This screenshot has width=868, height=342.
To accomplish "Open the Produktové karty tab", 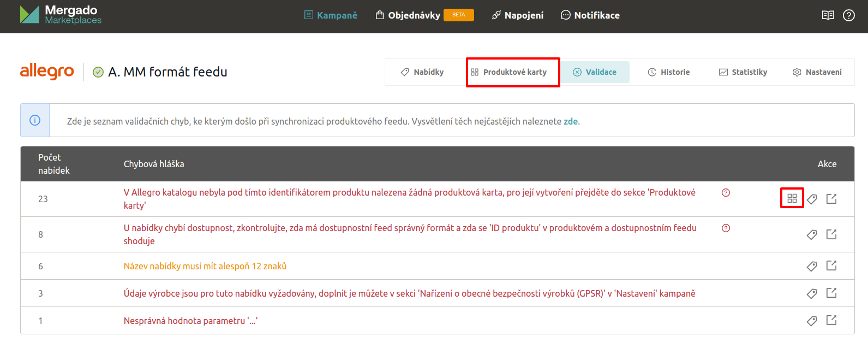I will 509,72.
